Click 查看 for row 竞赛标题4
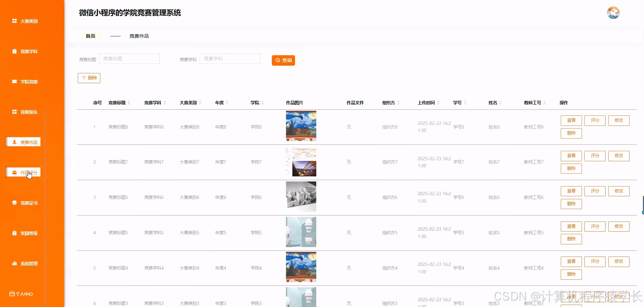Viewport: 644px width, 307px height. [571, 262]
